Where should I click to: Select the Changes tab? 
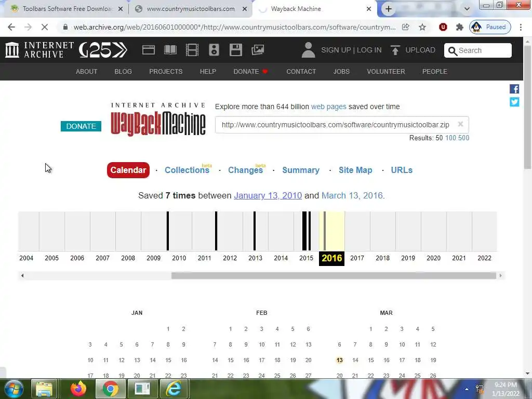[x=245, y=170]
